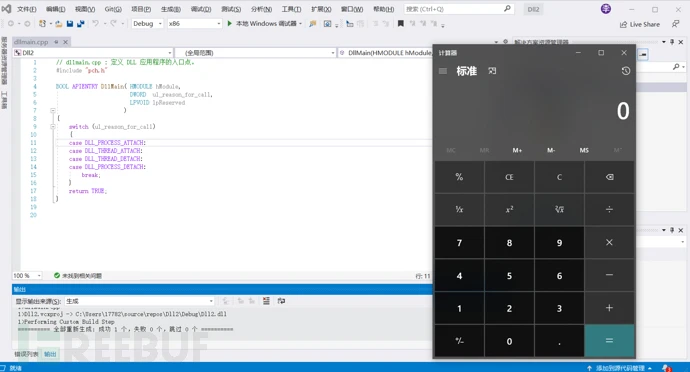Click the Save All toolbar icon
The height and width of the screenshot is (372, 690).
(81, 24)
